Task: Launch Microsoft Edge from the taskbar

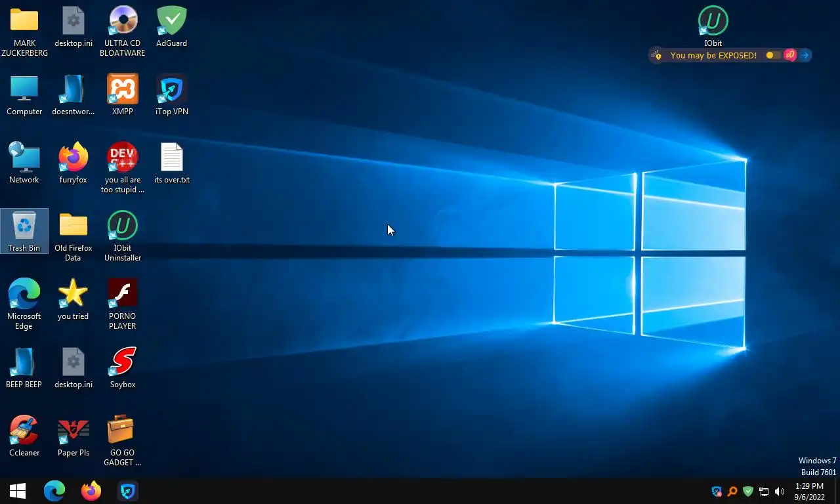Action: point(54,491)
